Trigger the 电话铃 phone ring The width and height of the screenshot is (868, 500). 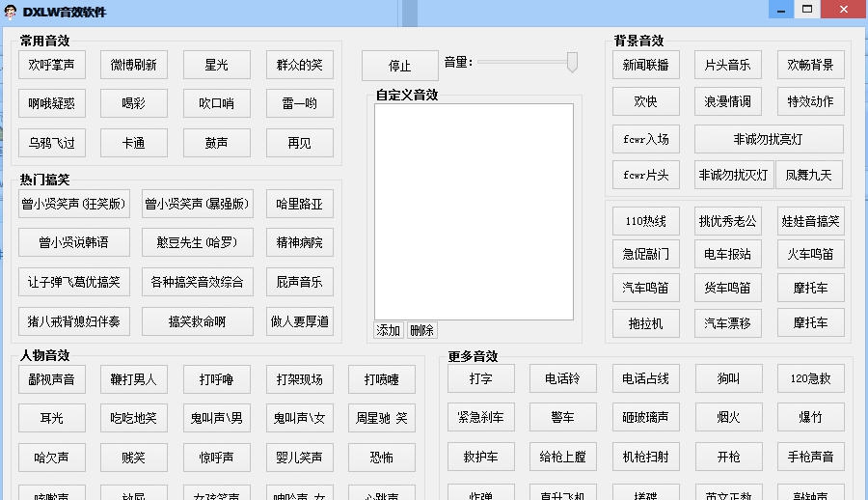(562, 378)
